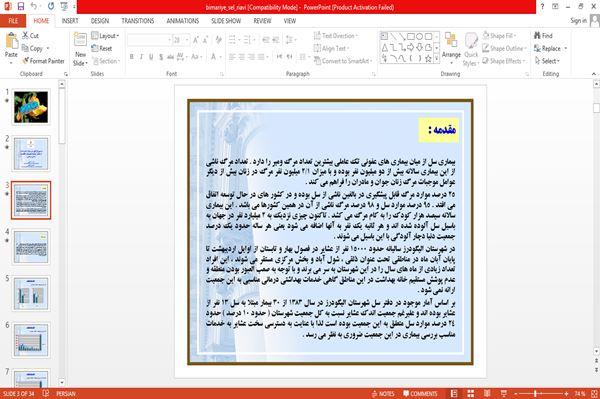
Task: Decrease font size with small A
Action: [205, 40]
